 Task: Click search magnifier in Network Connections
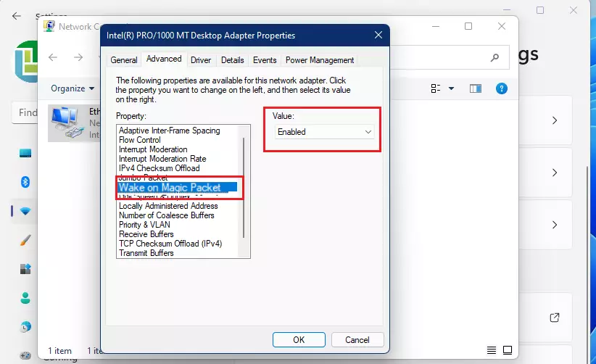tap(494, 57)
